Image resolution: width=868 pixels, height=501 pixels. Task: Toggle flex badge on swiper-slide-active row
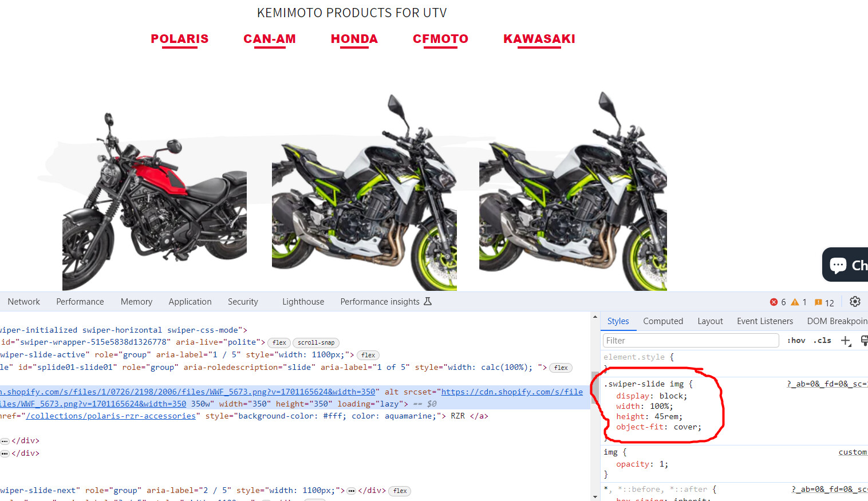[x=368, y=355]
